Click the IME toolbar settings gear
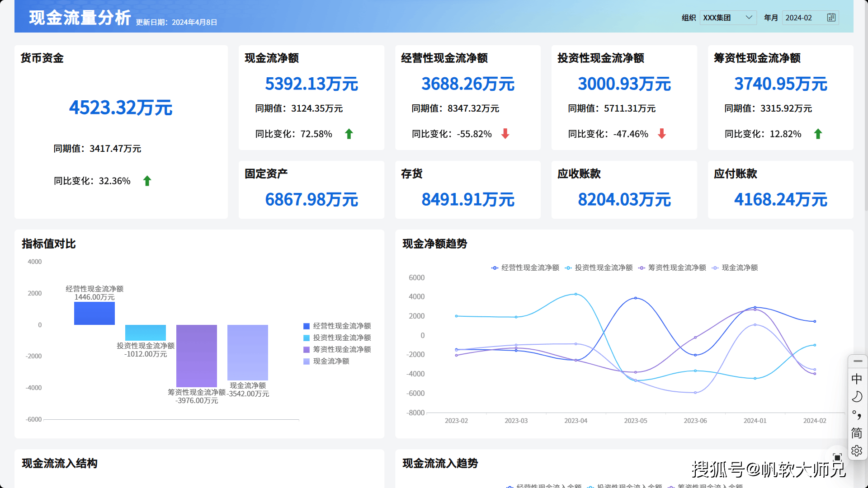The height and width of the screenshot is (488, 868). 857,451
